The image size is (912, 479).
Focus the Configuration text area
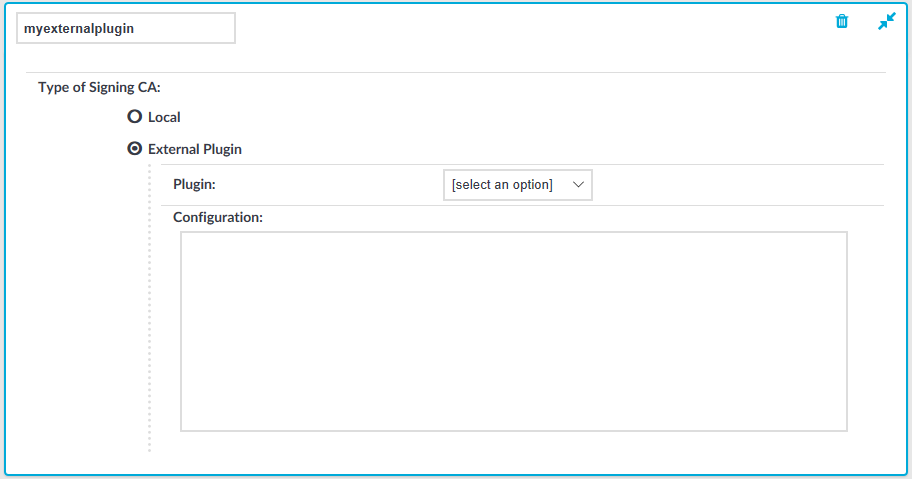[x=513, y=331]
